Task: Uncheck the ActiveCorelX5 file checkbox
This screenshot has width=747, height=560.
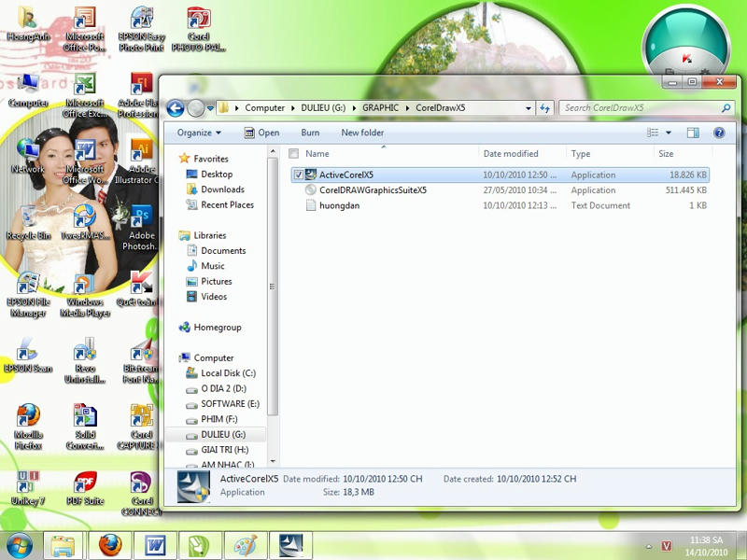Action: (298, 175)
